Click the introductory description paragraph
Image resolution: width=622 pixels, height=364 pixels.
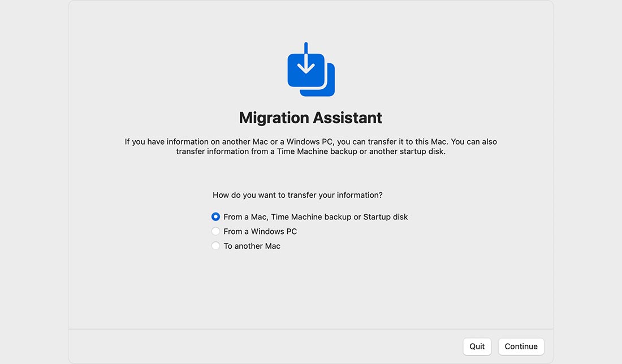[310, 146]
